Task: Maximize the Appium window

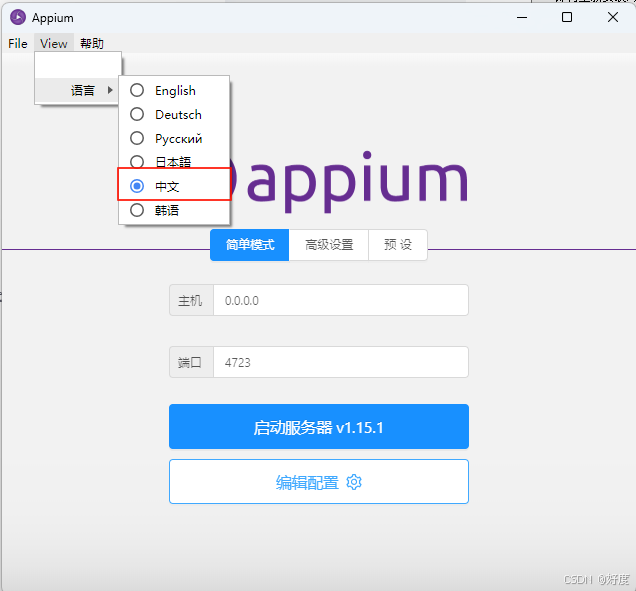Action: (567, 17)
